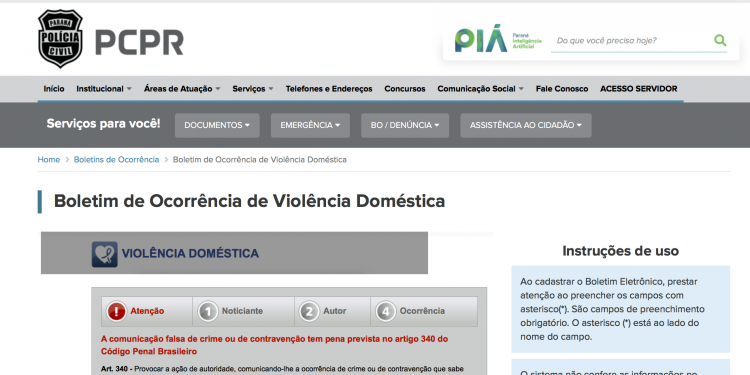Select the Autor step tab
Image resolution: width=750 pixels, height=375 pixels.
(x=332, y=311)
